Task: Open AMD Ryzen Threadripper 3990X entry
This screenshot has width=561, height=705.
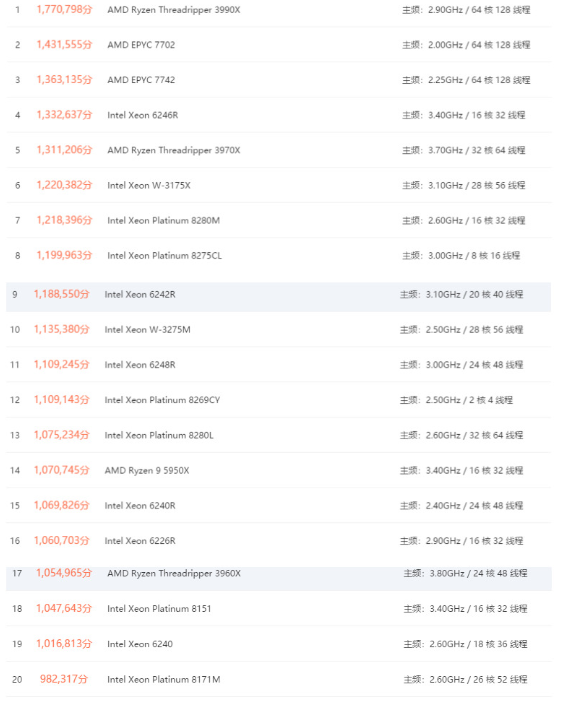Action: 174,10
